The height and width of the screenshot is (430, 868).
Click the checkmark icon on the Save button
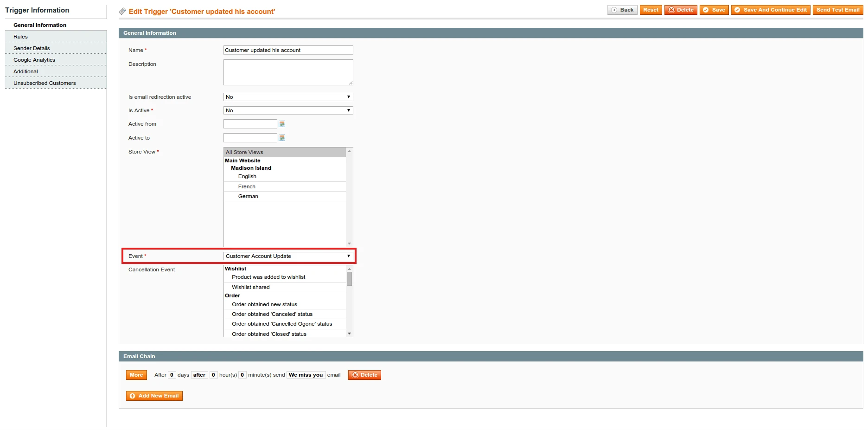point(707,9)
